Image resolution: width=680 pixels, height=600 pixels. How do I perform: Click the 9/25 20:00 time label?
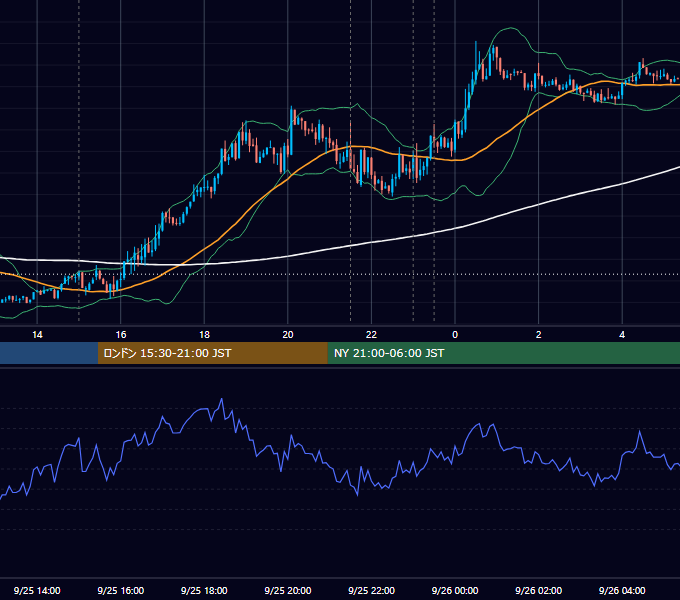tap(288, 590)
